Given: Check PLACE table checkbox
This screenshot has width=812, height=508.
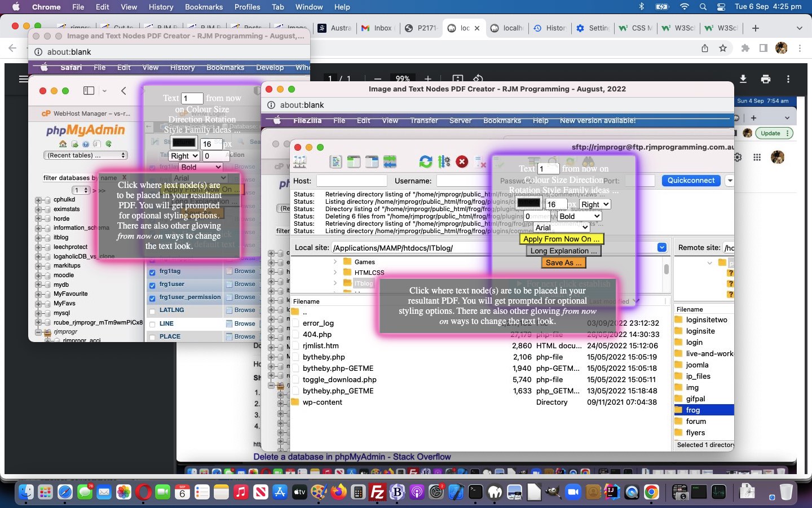Looking at the screenshot, I should (152, 338).
